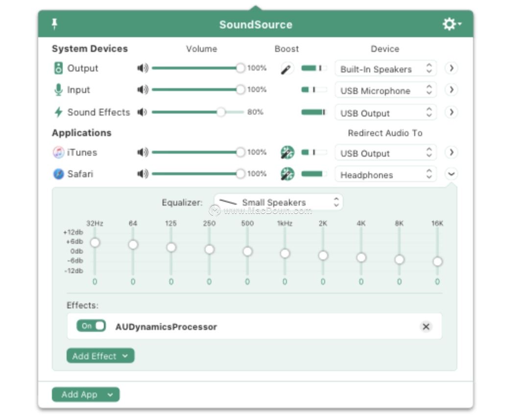Click the 1kHz equalizer band slider

click(285, 251)
